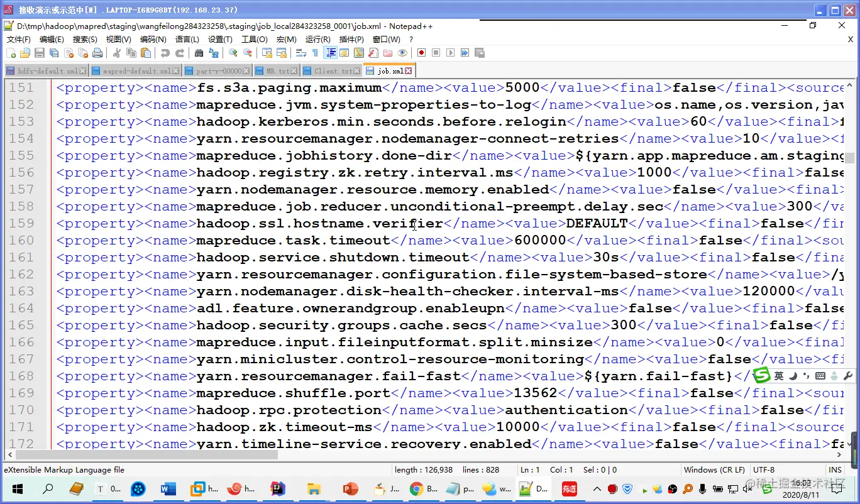
Task: Cut selection with the scissors icon
Action: (116, 53)
